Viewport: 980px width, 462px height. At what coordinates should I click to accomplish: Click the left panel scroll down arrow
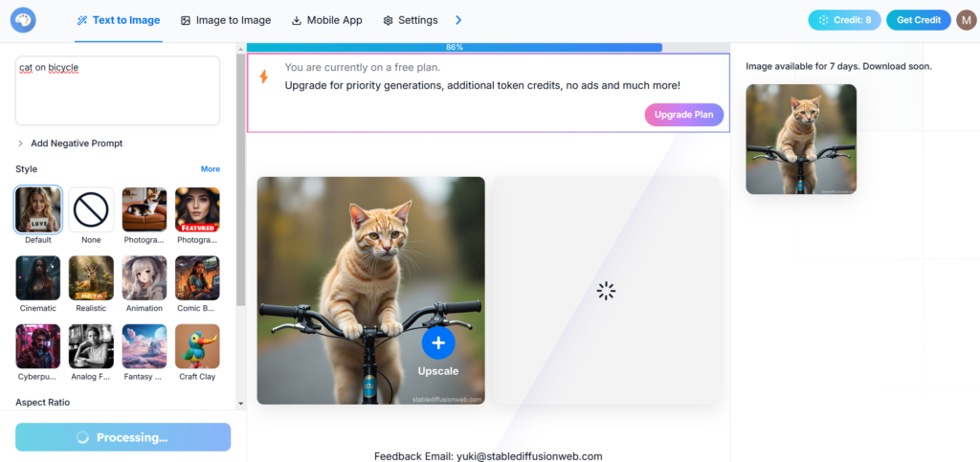(241, 404)
